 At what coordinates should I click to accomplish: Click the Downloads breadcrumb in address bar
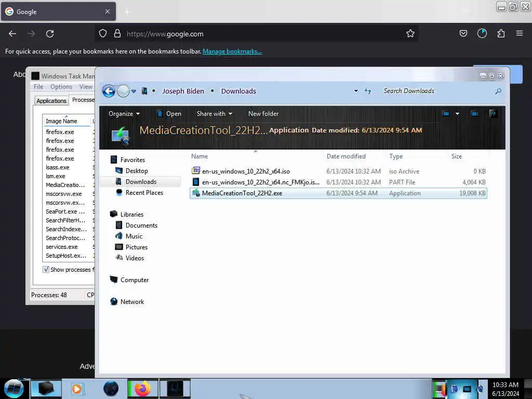coord(238,91)
